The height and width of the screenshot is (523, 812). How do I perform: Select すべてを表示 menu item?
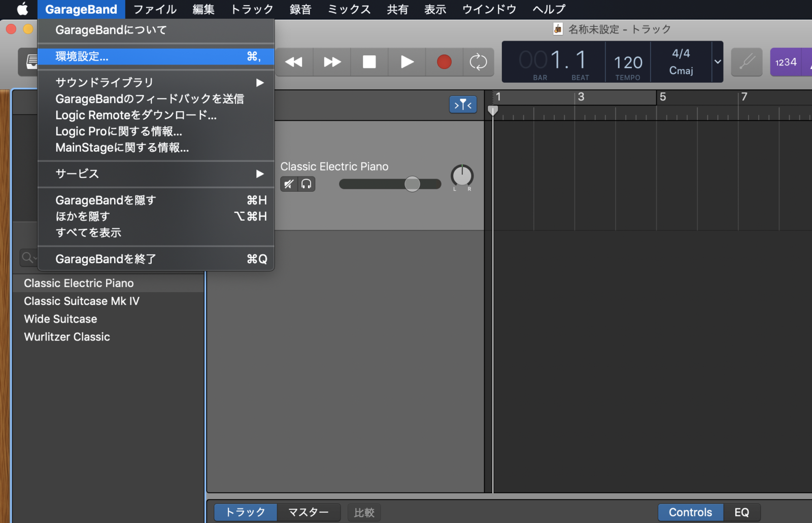[156, 232]
